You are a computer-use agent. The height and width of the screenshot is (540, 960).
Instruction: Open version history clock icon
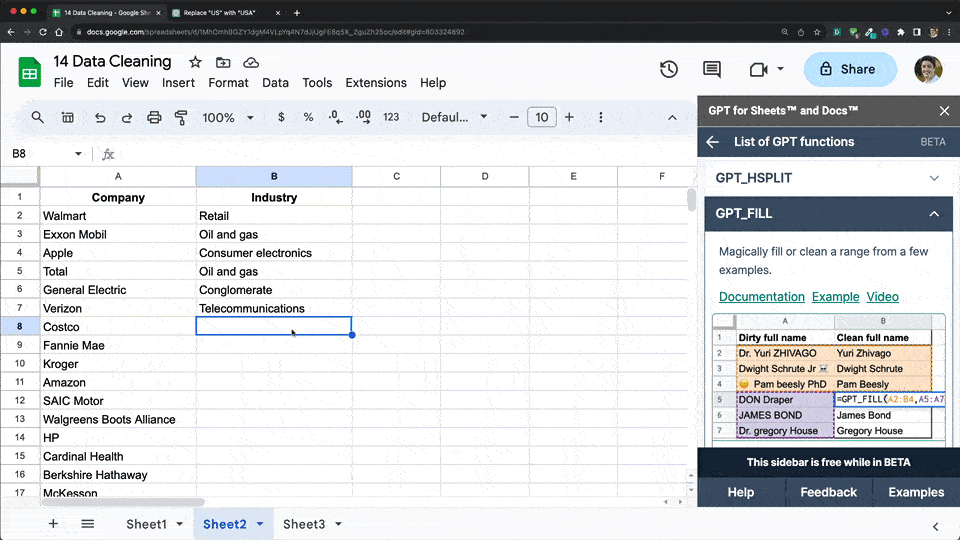click(669, 69)
